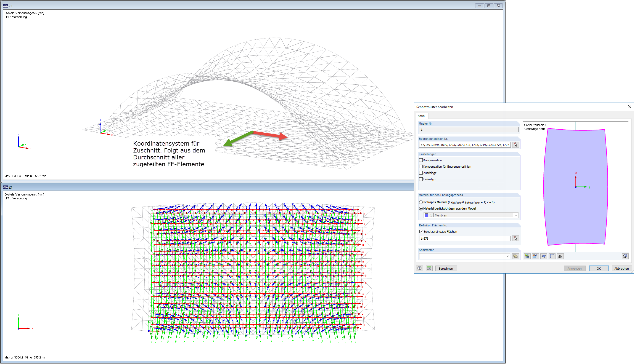This screenshot has width=640, height=364.
Task: Pick surfaces graphically beside the 1-576 field
Action: click(515, 238)
